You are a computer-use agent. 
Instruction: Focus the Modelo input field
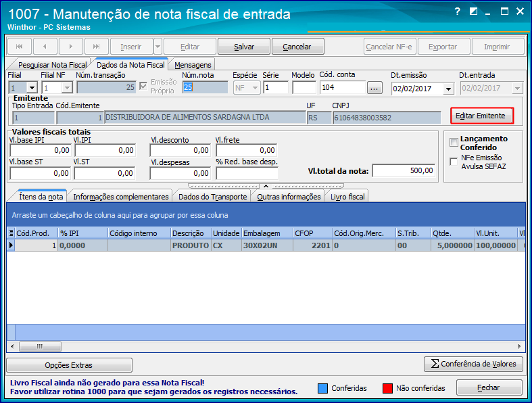tap(304, 87)
